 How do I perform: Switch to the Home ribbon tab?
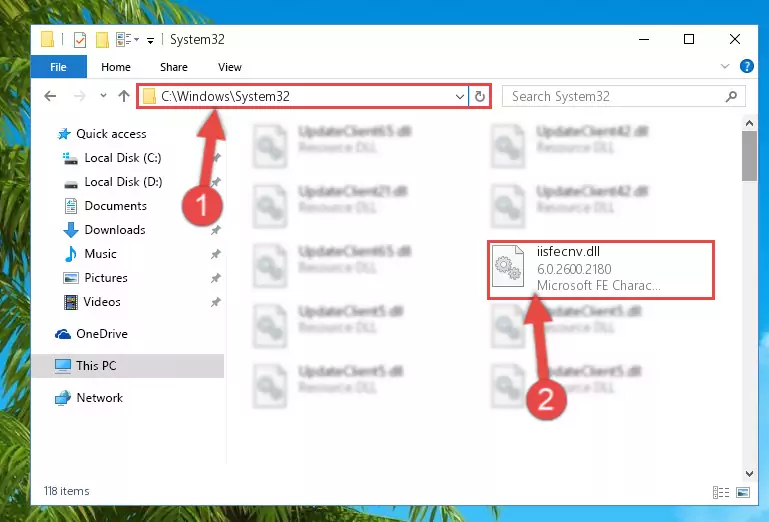point(116,67)
